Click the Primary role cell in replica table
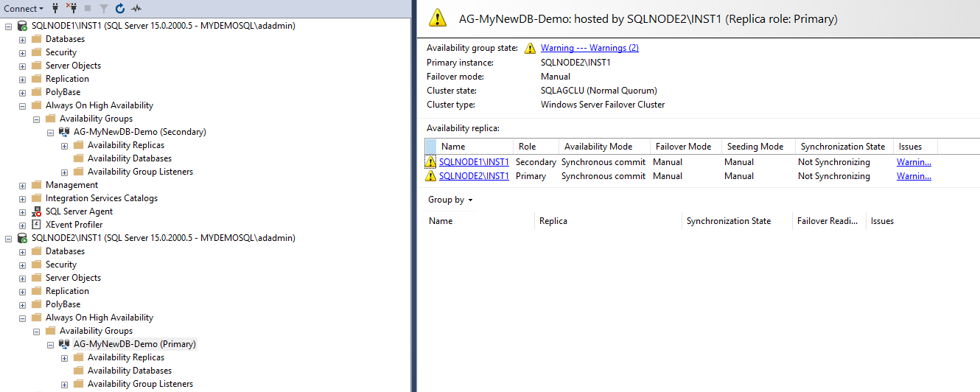 pos(531,176)
